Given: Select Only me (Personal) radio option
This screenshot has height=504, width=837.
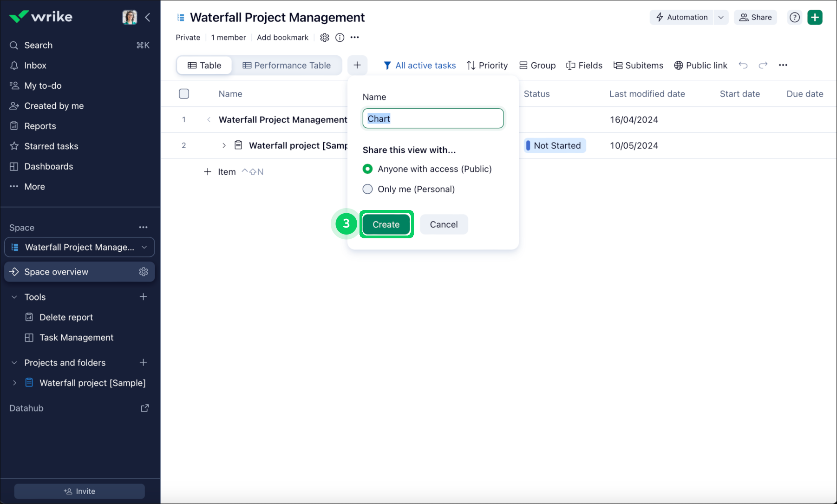Looking at the screenshot, I should click(367, 189).
